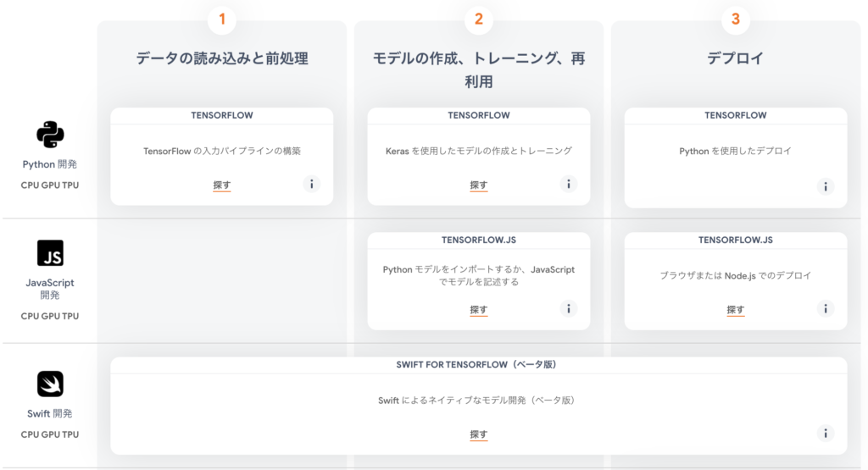Click TENSORFLOW header above Keras card

(x=479, y=115)
